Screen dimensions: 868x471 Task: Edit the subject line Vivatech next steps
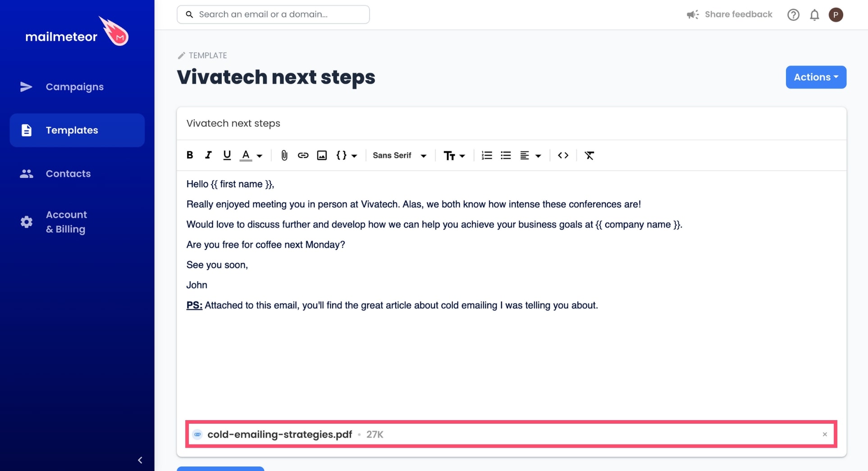pyautogui.click(x=512, y=123)
